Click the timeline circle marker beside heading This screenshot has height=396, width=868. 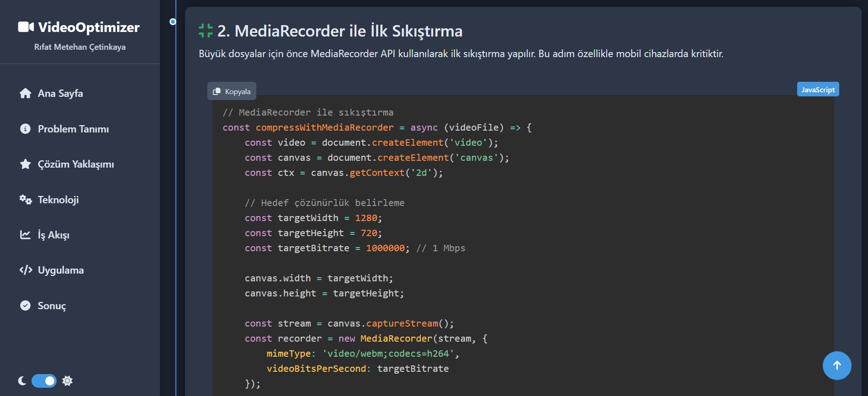[x=173, y=22]
